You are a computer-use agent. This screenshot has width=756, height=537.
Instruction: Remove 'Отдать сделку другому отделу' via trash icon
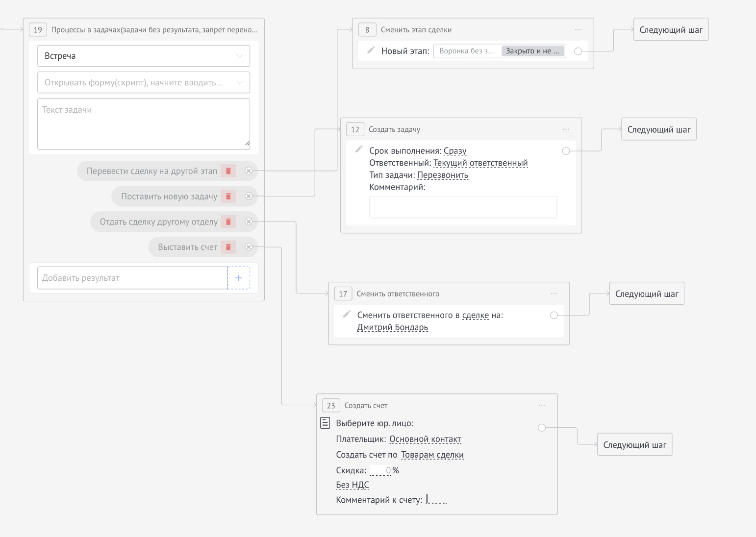point(228,222)
